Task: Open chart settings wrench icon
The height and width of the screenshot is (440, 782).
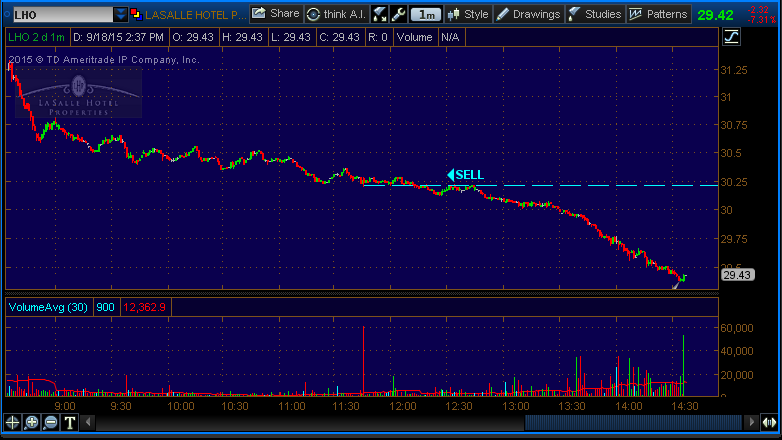Action: (398, 14)
